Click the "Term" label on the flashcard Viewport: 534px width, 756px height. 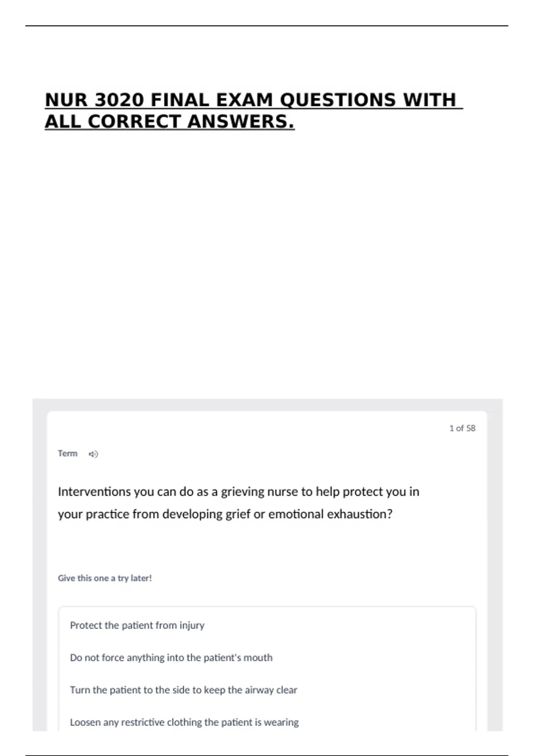point(68,454)
